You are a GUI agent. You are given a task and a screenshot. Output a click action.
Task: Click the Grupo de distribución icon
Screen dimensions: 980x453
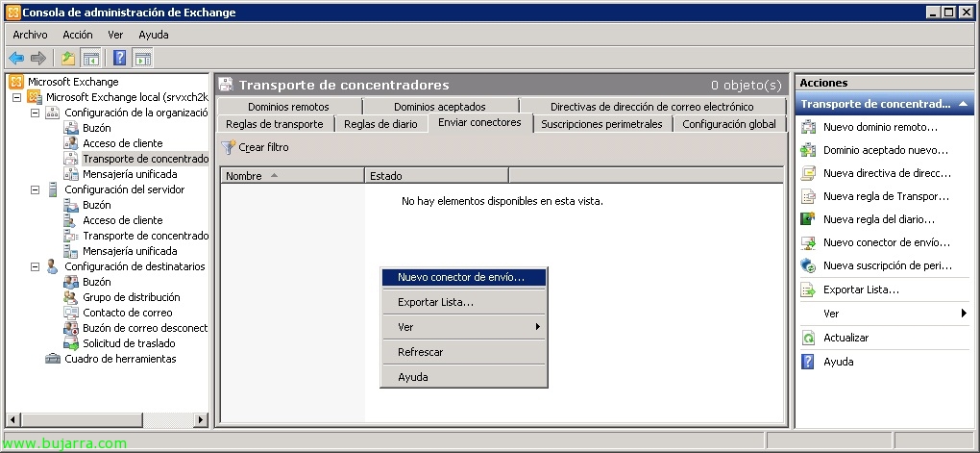pos(71,298)
